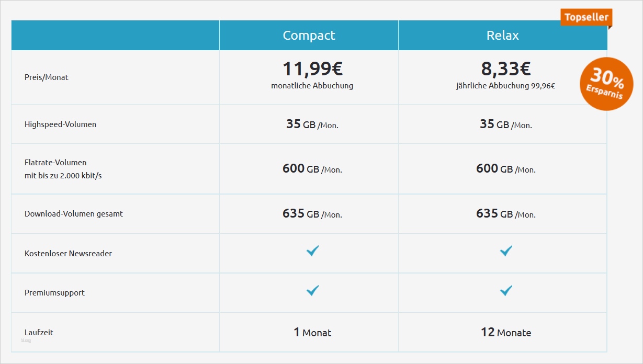Click the Kostenloser Newsreader label

click(68, 254)
